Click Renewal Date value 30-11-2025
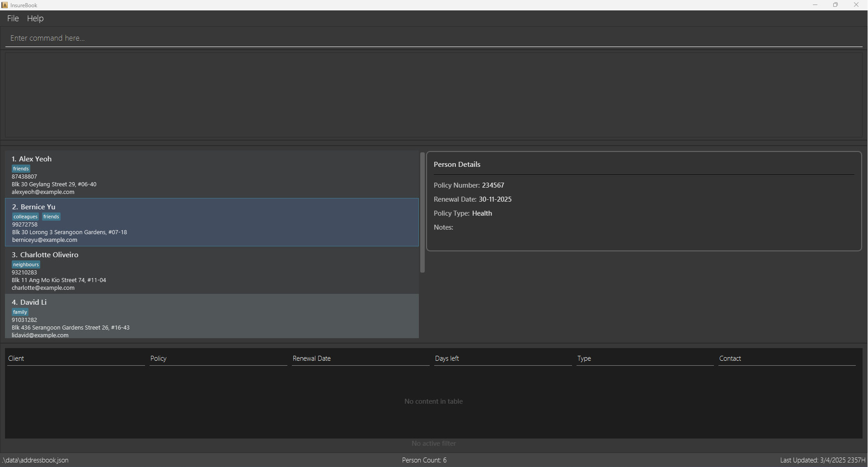The width and height of the screenshot is (868, 467). point(495,199)
